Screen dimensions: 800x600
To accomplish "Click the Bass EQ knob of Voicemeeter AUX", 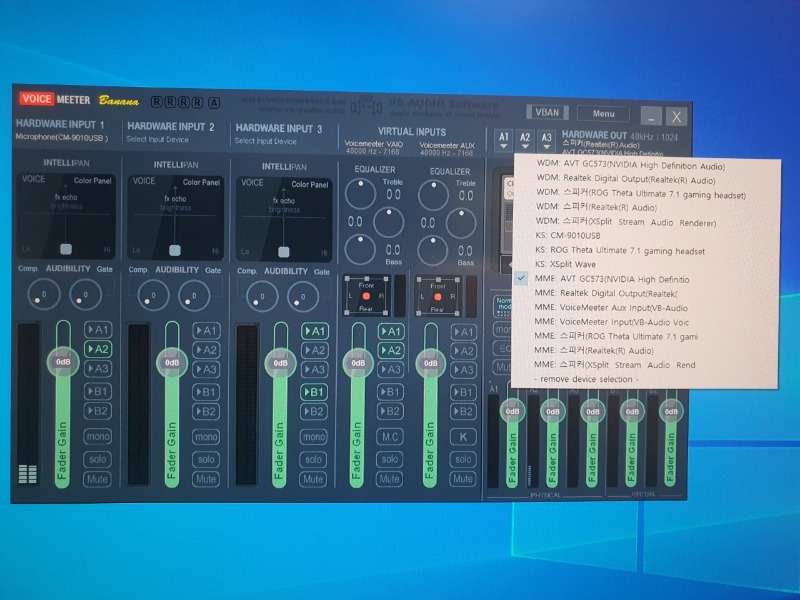I will point(433,251).
